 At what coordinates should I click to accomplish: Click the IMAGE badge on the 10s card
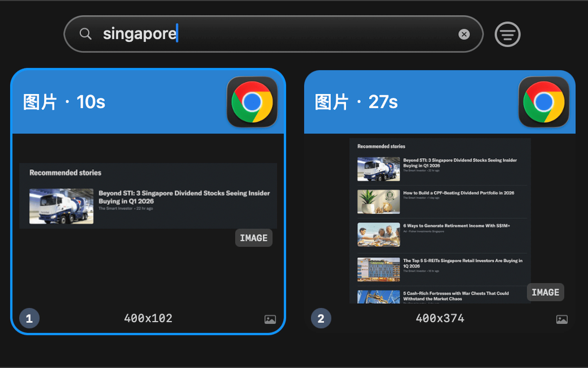[x=254, y=238]
